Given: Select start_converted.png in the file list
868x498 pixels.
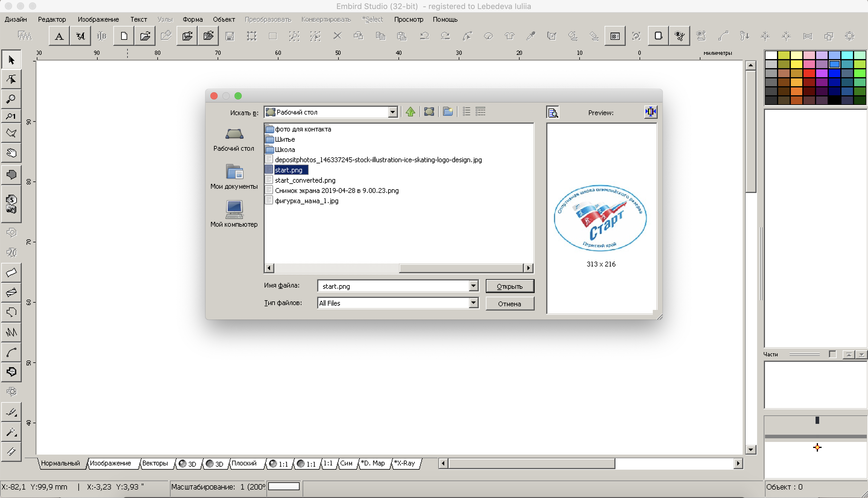Looking at the screenshot, I should pos(305,180).
